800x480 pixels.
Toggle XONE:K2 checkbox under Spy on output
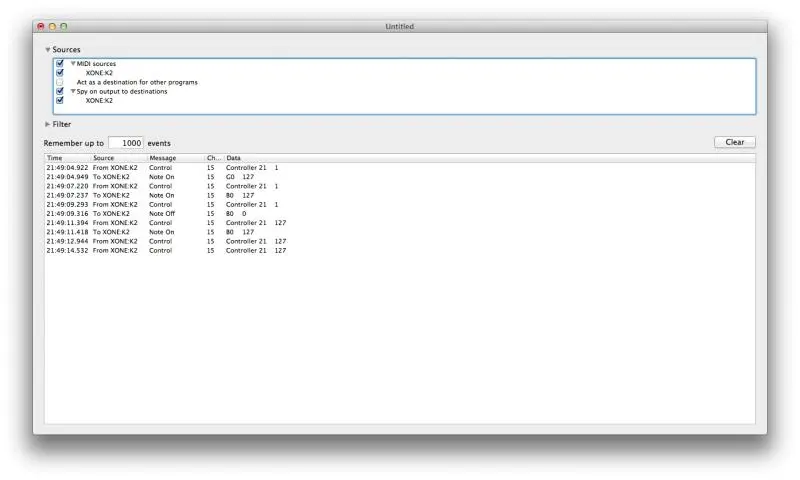60,100
